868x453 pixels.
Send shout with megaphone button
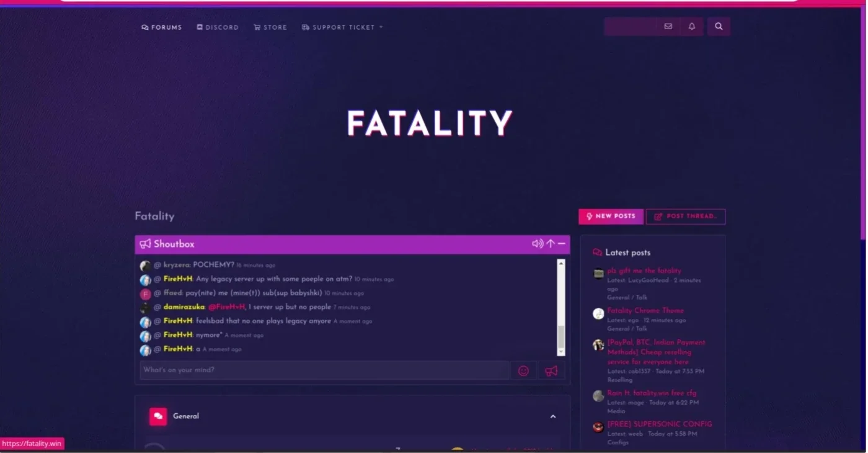pos(551,370)
